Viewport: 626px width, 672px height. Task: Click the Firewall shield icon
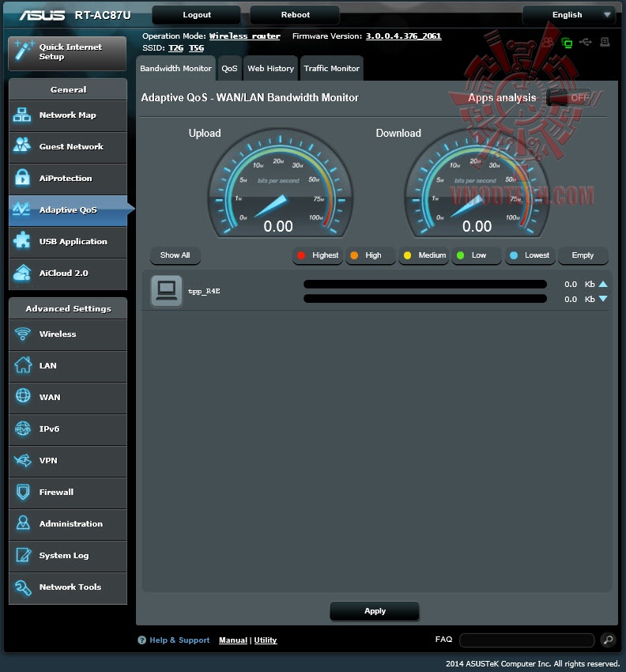(x=23, y=492)
